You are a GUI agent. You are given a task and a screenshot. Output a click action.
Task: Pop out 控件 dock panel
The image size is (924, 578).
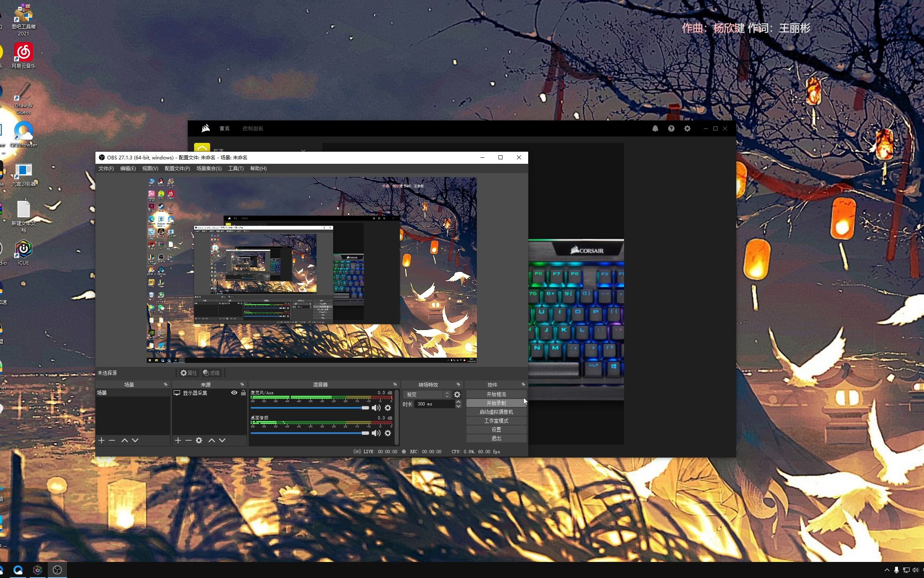pyautogui.click(x=523, y=385)
